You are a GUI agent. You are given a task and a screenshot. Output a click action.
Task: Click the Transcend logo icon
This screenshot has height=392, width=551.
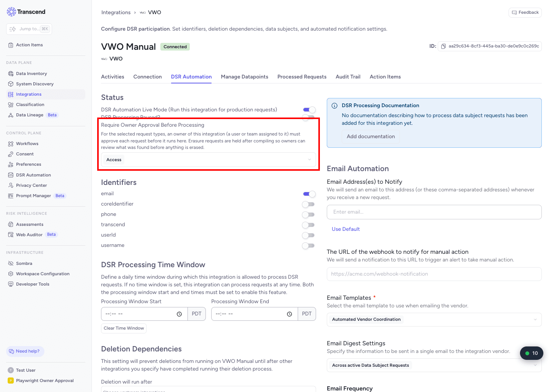(11, 12)
